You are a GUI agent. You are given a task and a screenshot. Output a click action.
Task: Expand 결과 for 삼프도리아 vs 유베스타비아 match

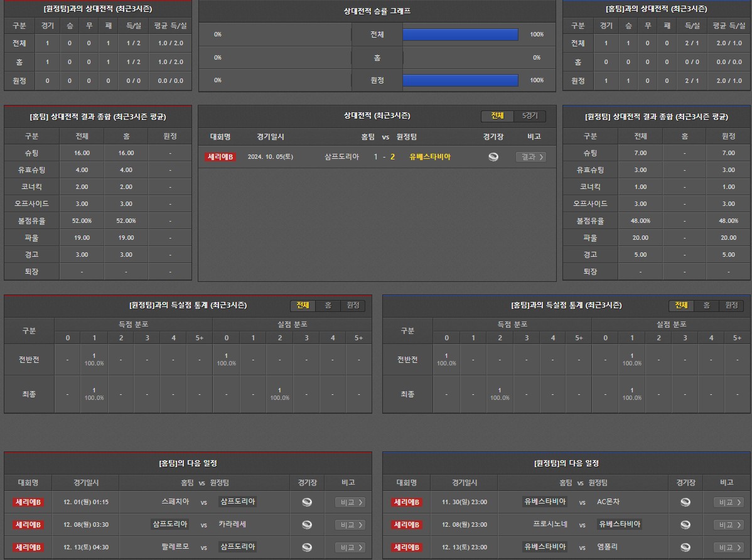(x=530, y=157)
